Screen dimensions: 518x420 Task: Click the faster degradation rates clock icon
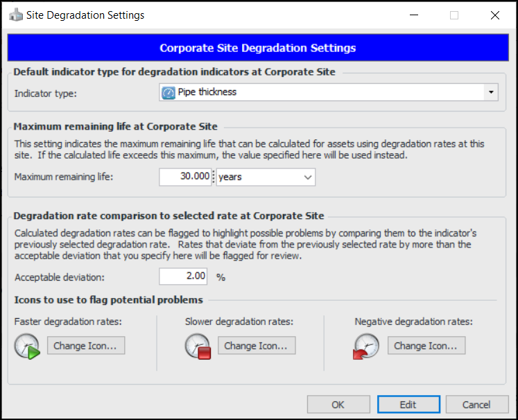[27, 346]
